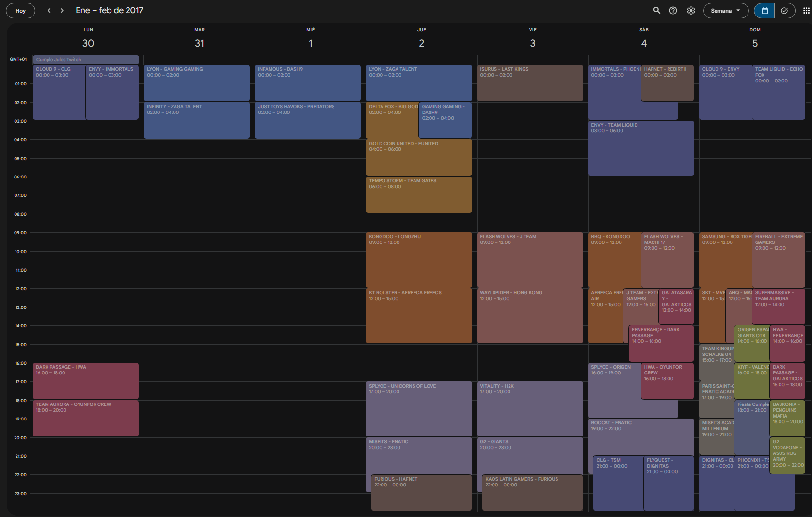Open SAMSUNG - ROX TIGERS event
The image size is (812, 517).
point(726,260)
